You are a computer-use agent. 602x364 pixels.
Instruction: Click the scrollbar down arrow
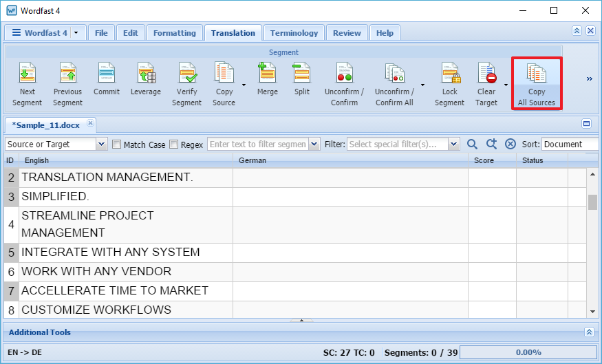[x=592, y=312]
